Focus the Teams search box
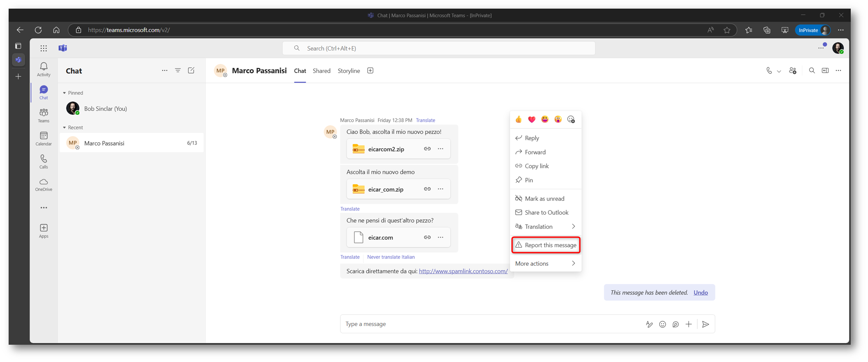The height and width of the screenshot is (362, 868). click(439, 48)
